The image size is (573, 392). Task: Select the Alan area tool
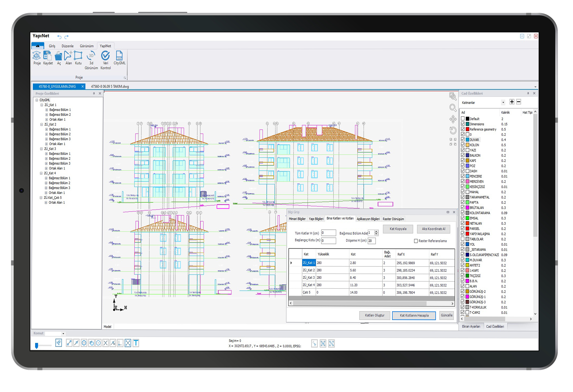point(68,56)
